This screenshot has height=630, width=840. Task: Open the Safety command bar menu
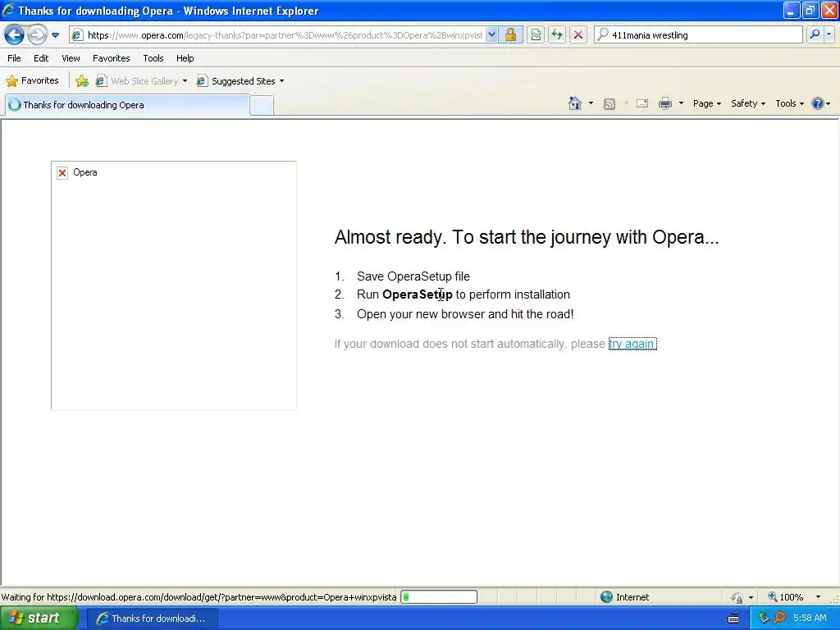pos(748,103)
